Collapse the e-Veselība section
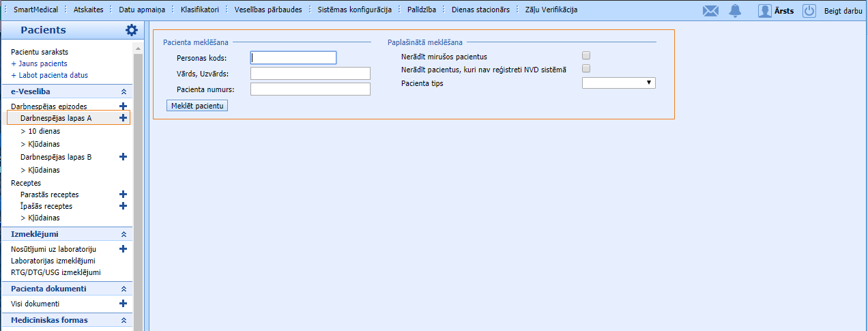 (124, 91)
